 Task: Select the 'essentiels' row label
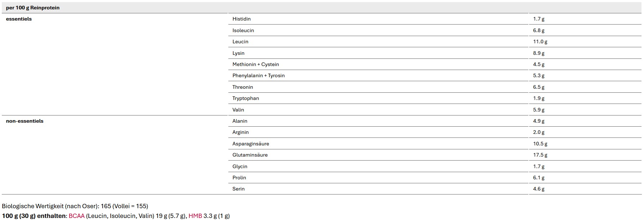pos(19,19)
